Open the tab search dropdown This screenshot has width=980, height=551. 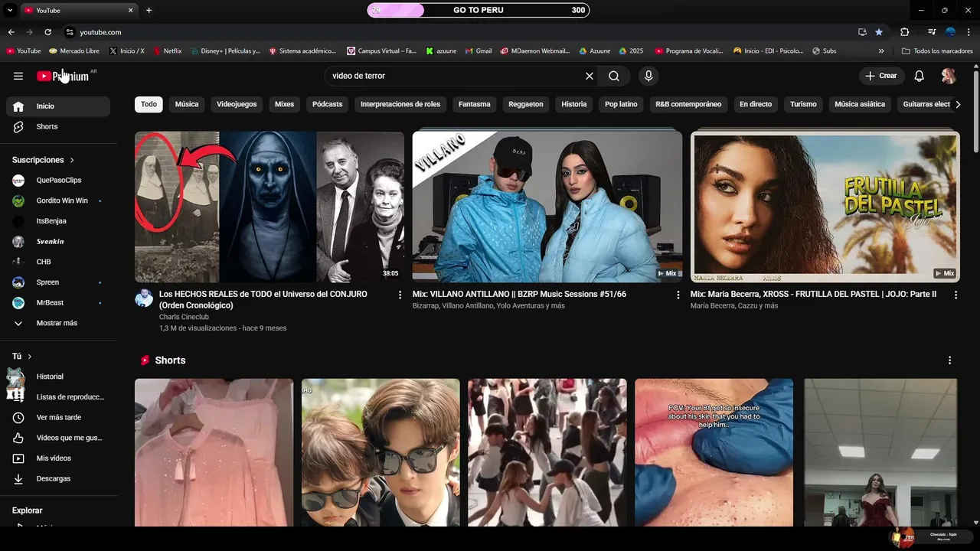click(10, 10)
